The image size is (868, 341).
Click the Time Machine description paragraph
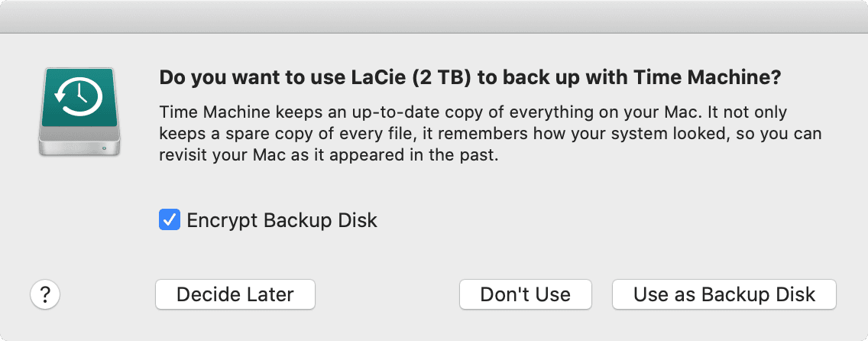(x=491, y=135)
